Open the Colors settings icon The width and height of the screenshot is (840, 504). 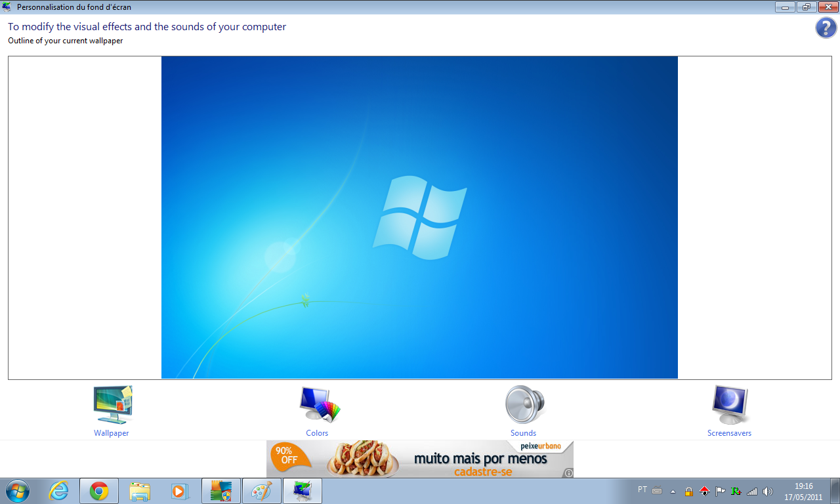point(320,405)
